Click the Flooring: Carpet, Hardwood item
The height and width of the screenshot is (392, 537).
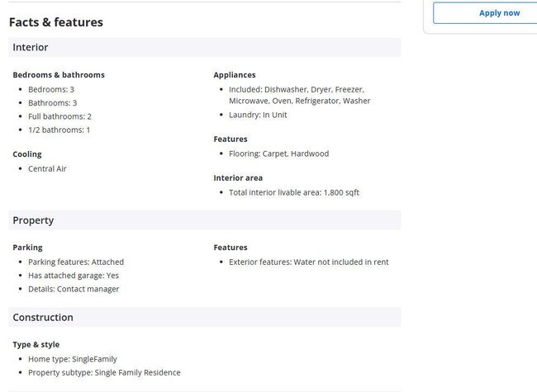tap(278, 154)
